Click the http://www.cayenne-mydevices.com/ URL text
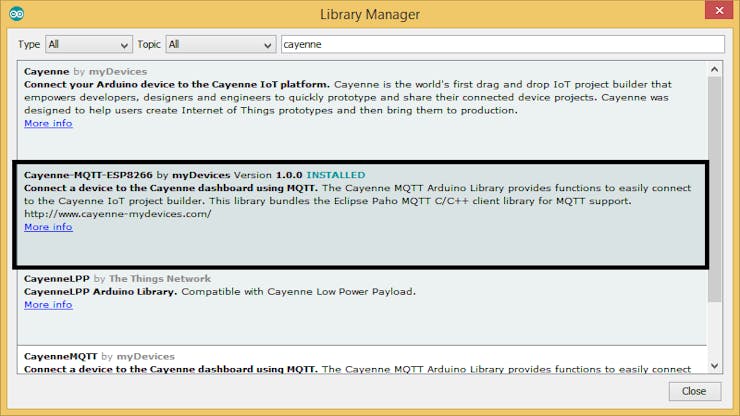The image size is (740, 416). (x=118, y=214)
